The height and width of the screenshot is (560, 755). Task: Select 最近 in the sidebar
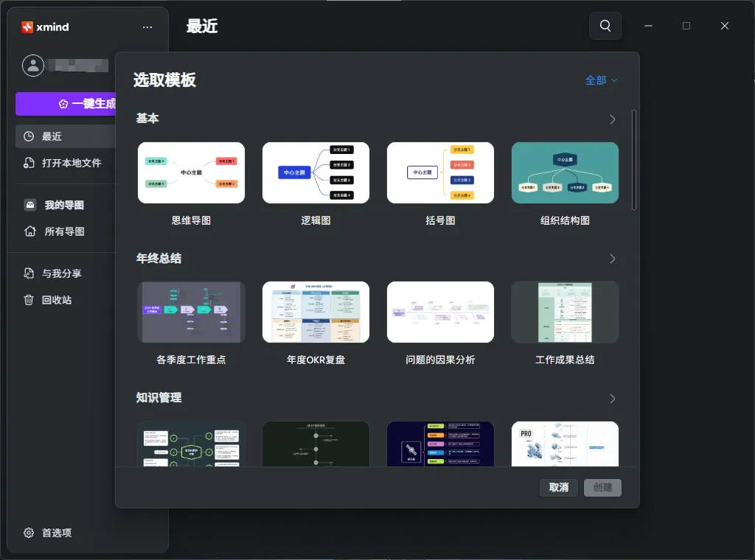pyautogui.click(x=66, y=136)
